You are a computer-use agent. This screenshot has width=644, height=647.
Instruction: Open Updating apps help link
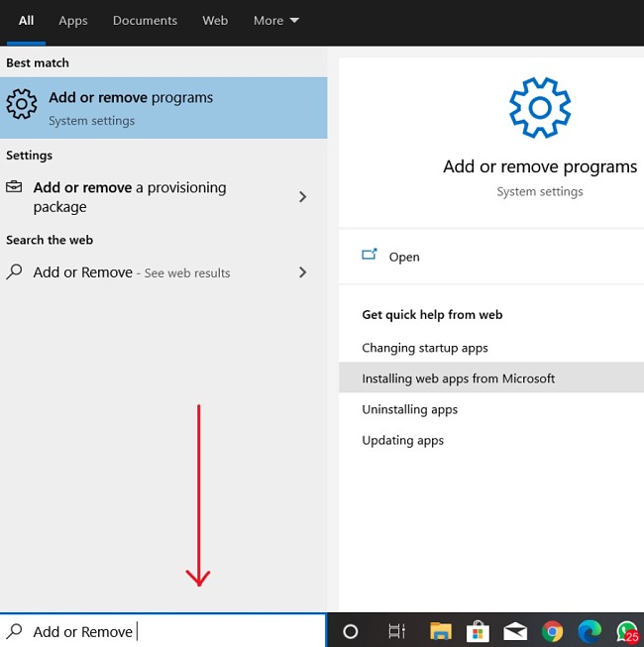(402, 440)
